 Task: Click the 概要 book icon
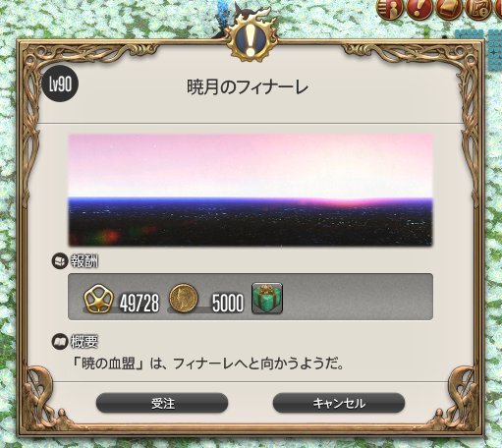[60, 343]
